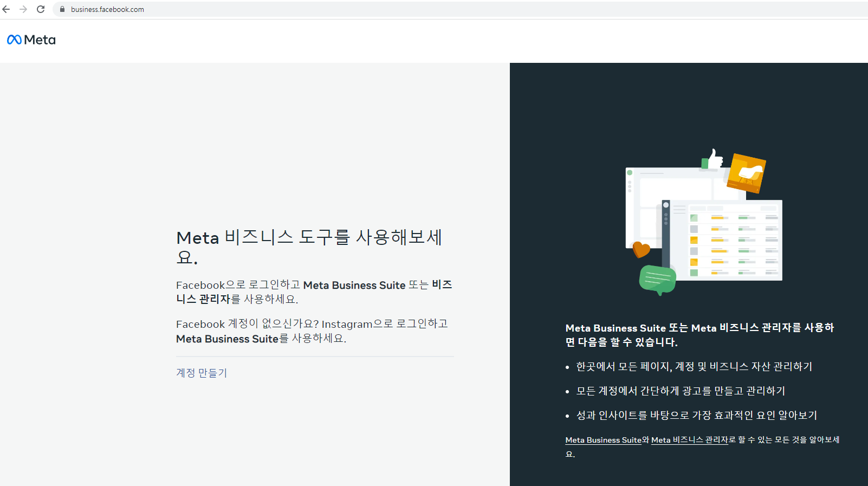Viewport: 868px width, 486px height.
Task: Click the 계정 만들기 link
Action: tap(202, 373)
